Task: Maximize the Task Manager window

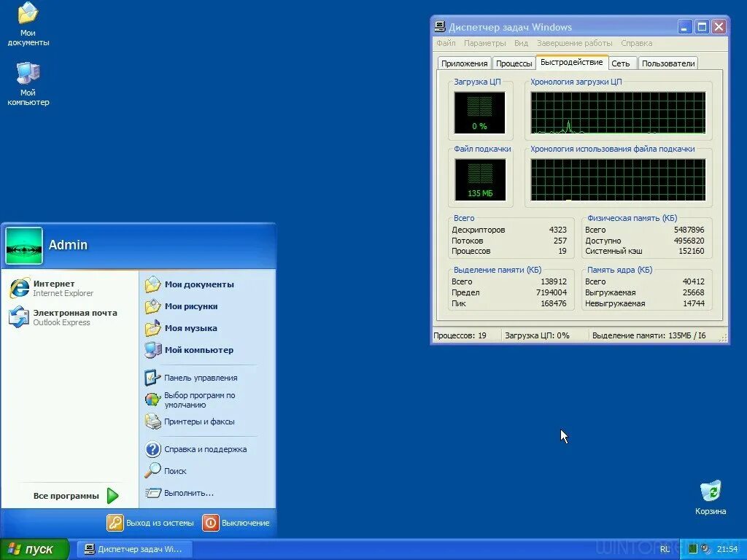Action: pos(702,27)
